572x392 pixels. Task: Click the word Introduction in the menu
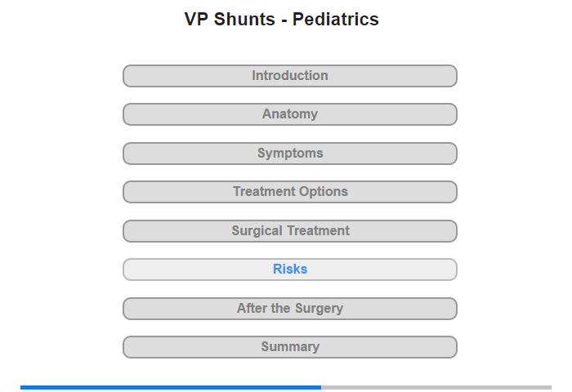tap(290, 76)
